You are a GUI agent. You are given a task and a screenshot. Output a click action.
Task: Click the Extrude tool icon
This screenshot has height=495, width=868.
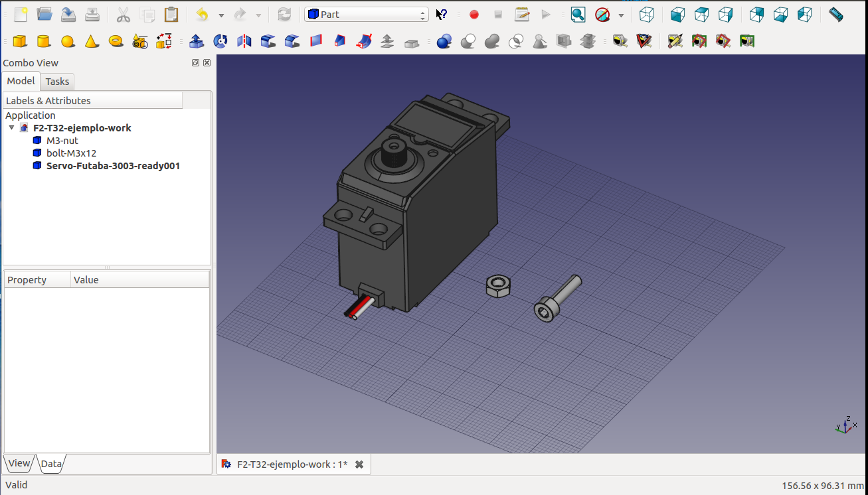(197, 42)
